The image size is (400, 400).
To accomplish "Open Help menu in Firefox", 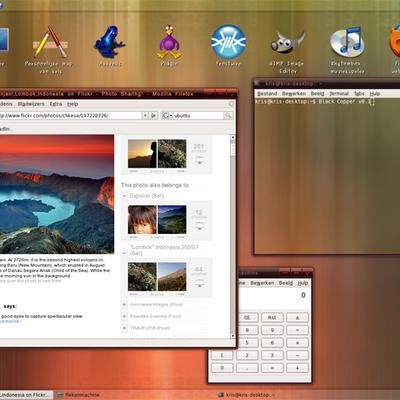I will [x=73, y=104].
